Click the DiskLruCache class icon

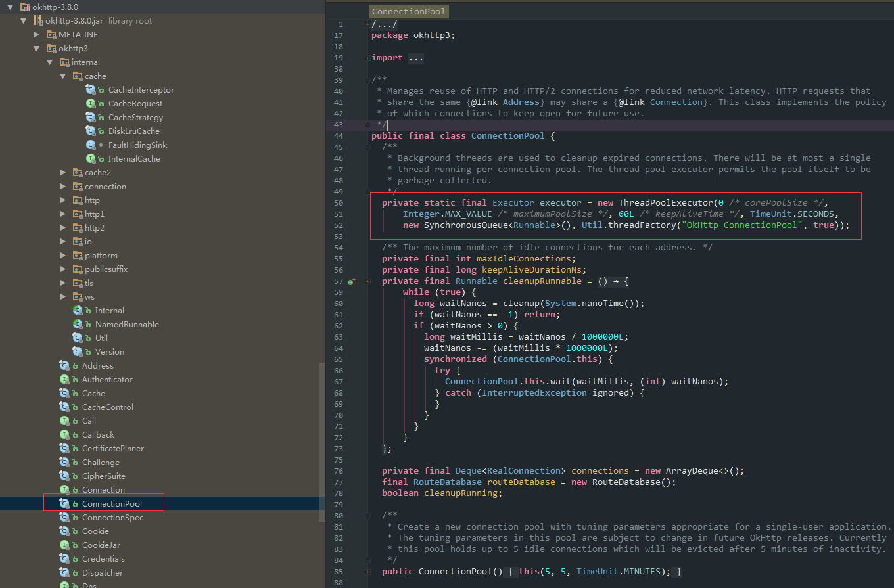pos(91,131)
